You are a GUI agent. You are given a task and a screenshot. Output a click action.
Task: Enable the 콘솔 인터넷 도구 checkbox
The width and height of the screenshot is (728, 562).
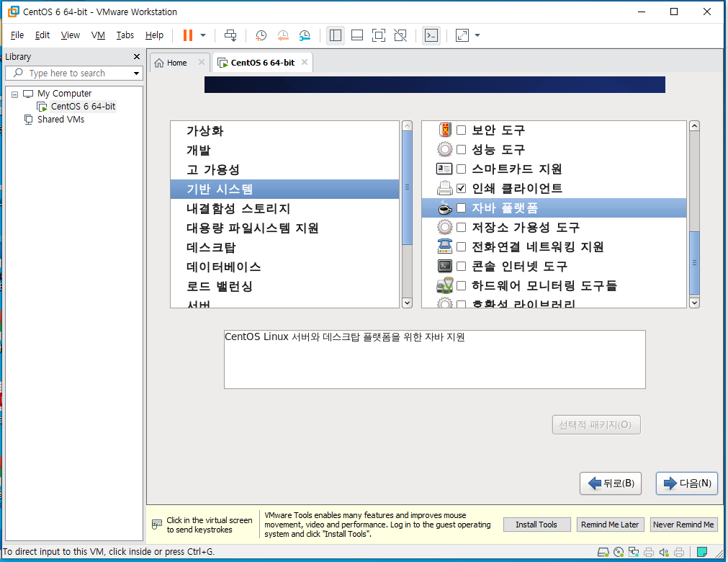coord(461,267)
